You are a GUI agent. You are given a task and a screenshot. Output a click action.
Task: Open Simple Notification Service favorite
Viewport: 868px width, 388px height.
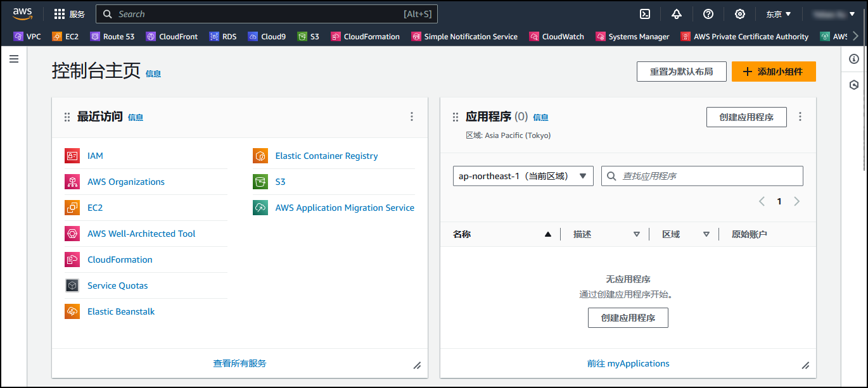point(464,37)
